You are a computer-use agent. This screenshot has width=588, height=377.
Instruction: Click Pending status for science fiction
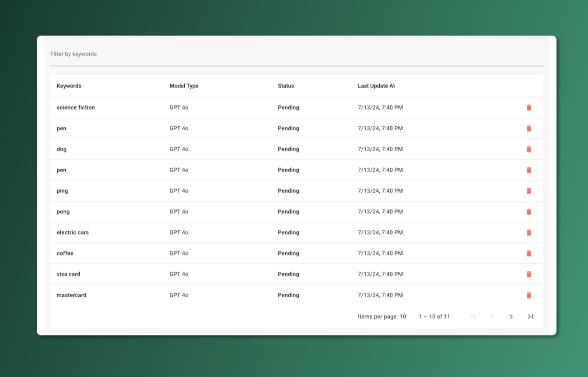[288, 108]
